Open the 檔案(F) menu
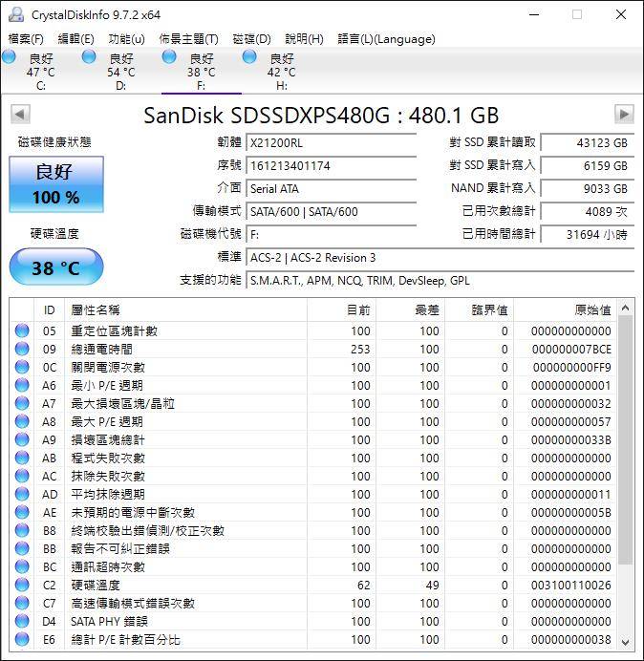 [26, 39]
